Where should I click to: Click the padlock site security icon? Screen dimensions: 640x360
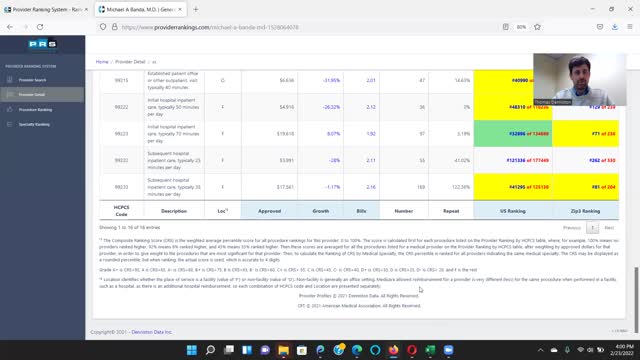[115, 27]
